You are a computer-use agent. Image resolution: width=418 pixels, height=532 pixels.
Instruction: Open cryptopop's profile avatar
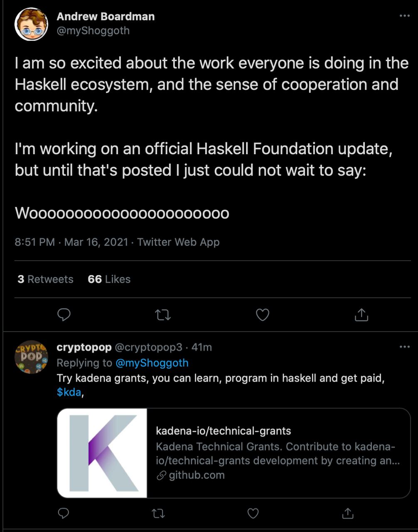[x=32, y=357]
